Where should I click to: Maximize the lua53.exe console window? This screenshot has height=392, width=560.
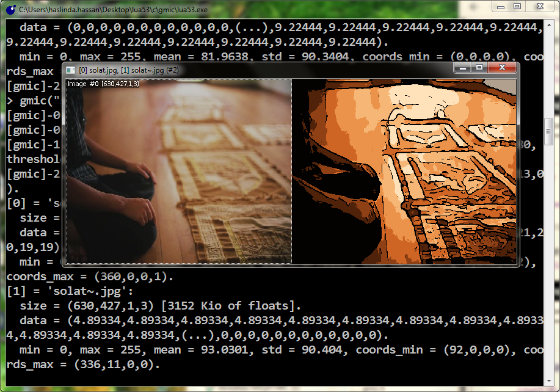click(517, 7)
